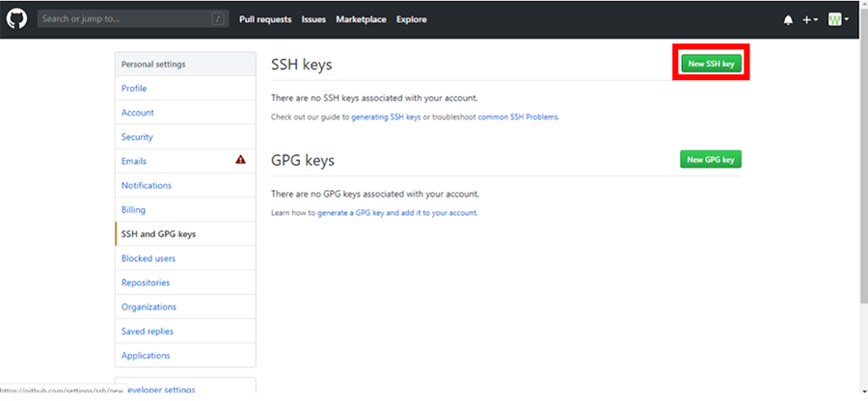Click the GPG keys heading

[x=303, y=160]
